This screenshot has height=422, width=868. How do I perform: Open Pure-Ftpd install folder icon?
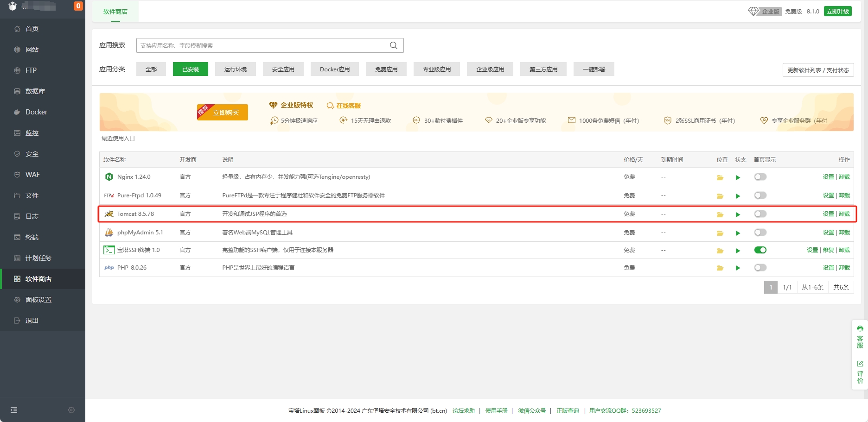(720, 196)
